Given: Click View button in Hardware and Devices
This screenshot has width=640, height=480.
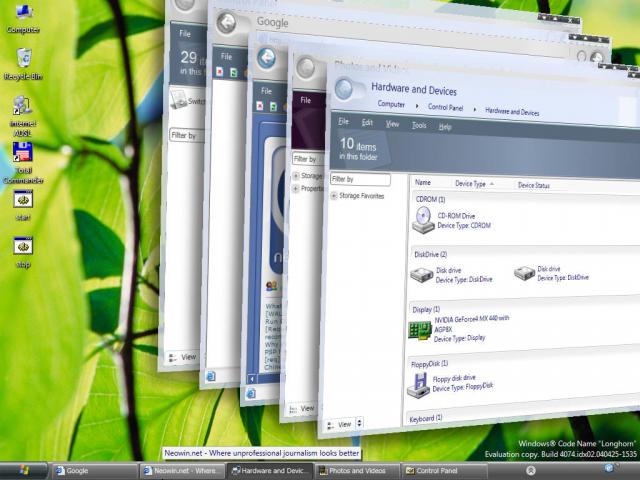Looking at the screenshot, I should 340,425.
